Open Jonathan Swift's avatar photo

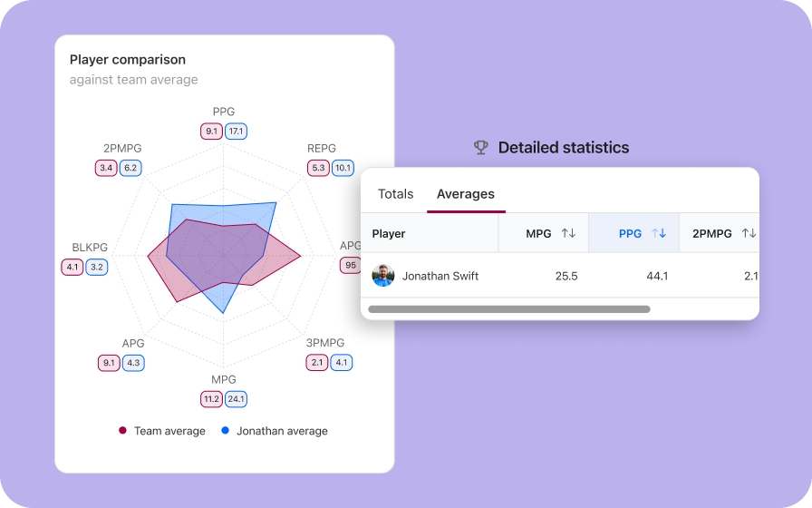(383, 276)
